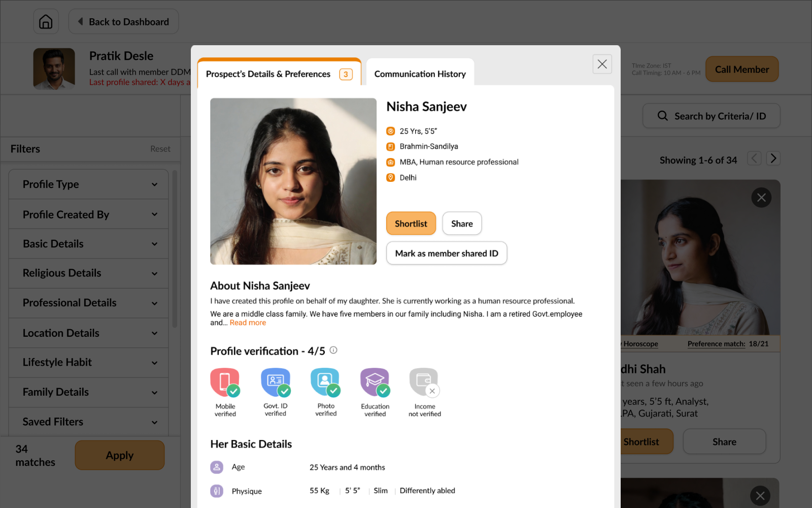Open the Preference match link
812x508 pixels.
click(717, 344)
